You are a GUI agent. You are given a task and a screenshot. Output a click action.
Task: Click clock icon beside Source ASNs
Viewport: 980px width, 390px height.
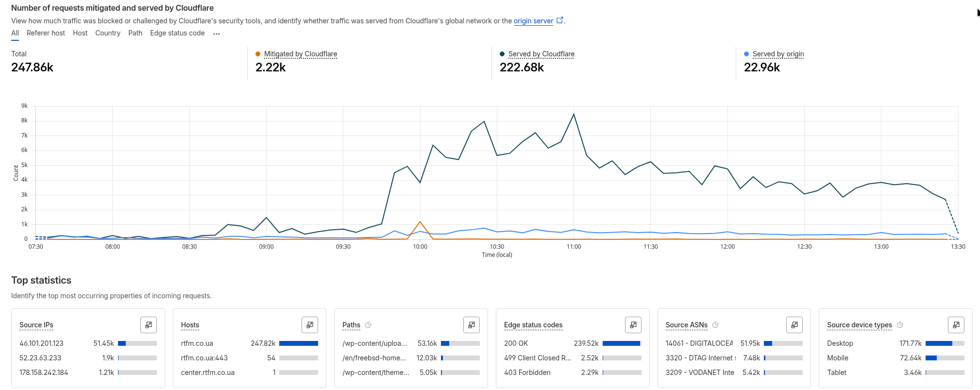pyautogui.click(x=715, y=325)
